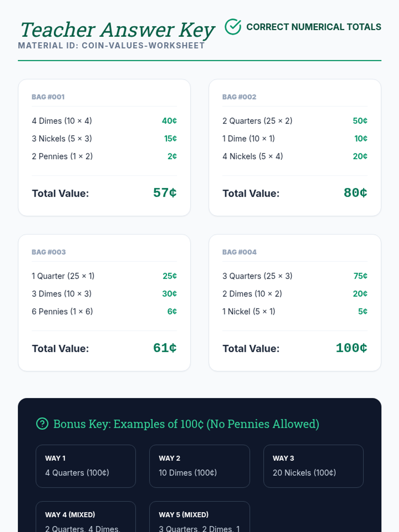399x532 pixels.
Task: Click the green check circle icon
Action: point(233,27)
